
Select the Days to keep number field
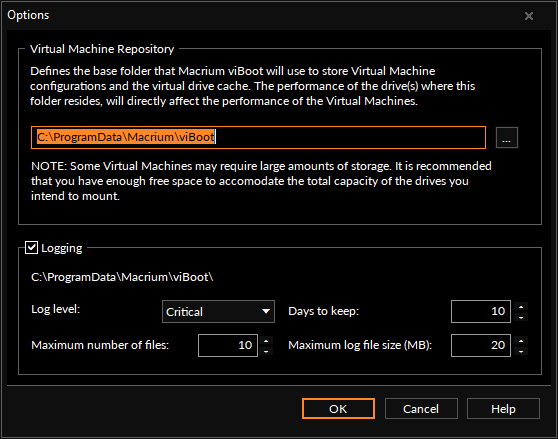pyautogui.click(x=481, y=312)
